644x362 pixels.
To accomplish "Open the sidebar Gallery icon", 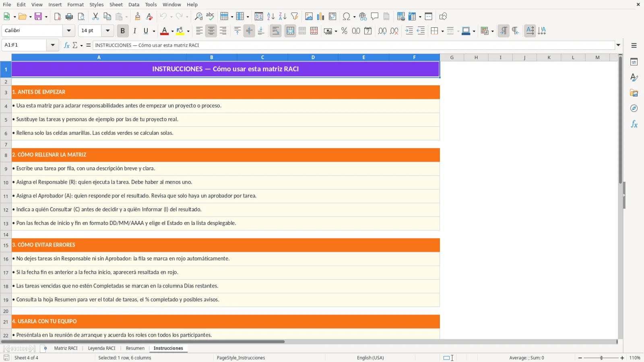I will [634, 93].
